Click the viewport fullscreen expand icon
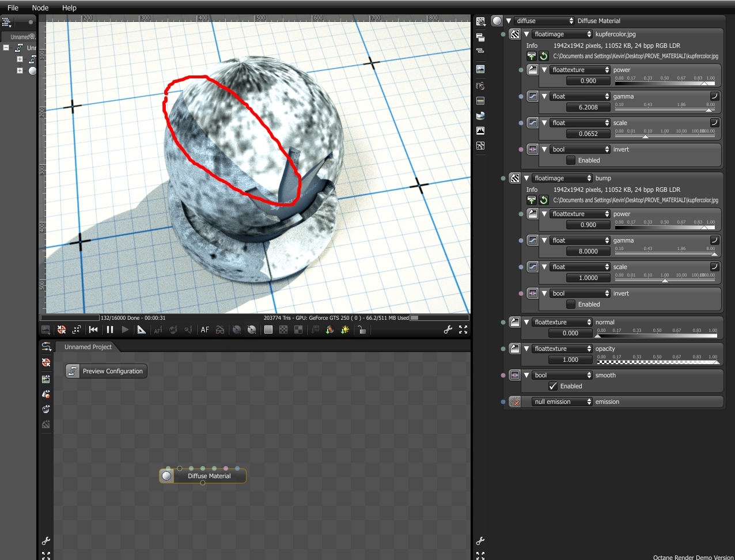This screenshot has width=735, height=560. (x=463, y=330)
